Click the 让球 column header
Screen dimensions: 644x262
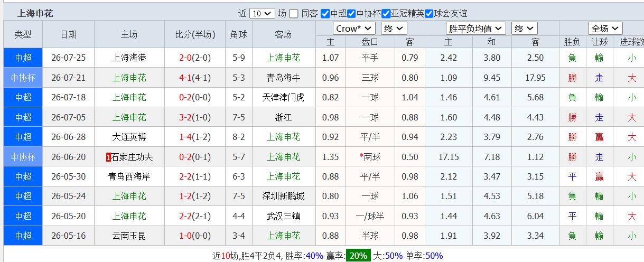click(x=599, y=42)
